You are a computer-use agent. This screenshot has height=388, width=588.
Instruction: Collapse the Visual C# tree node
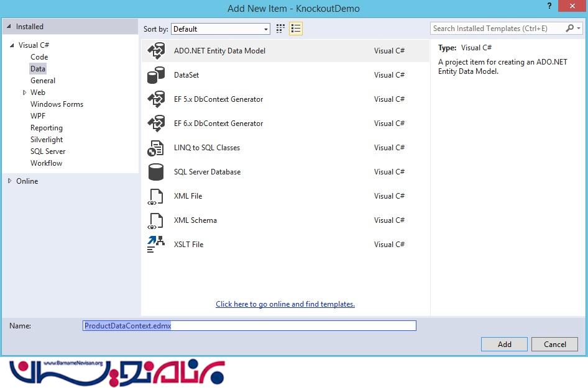[12, 45]
